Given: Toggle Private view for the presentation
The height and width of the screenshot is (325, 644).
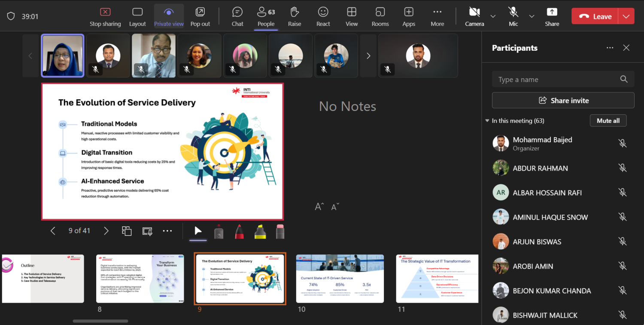Looking at the screenshot, I should (169, 16).
